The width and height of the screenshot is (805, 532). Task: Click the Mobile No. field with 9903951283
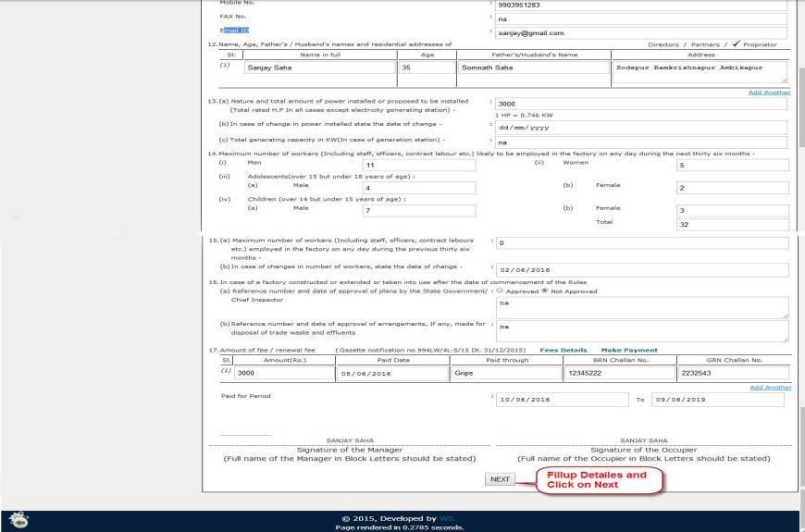point(640,6)
